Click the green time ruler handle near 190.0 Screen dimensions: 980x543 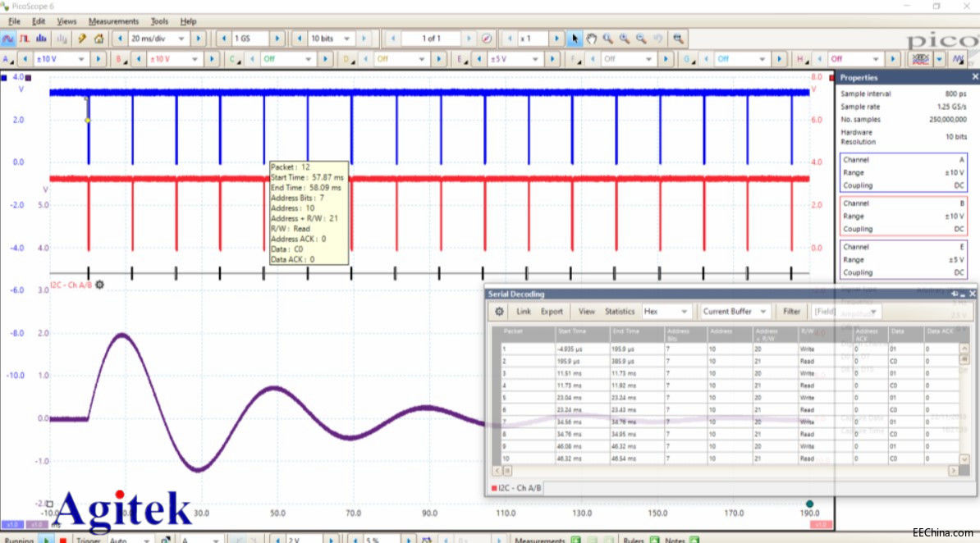tap(810, 504)
